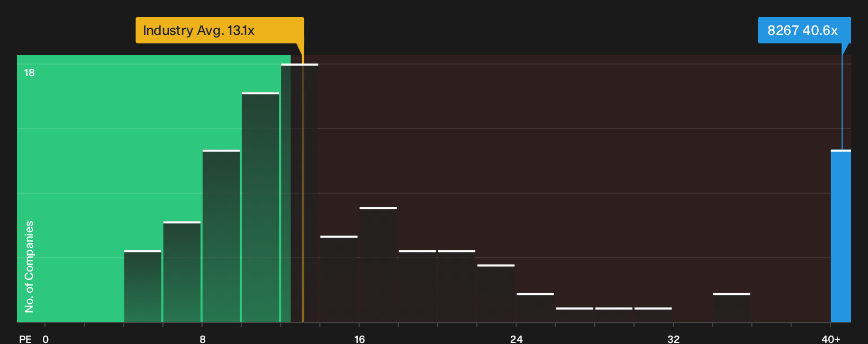Select the isolated bar near PE 34-36
The image size is (868, 344).
coord(731,307)
